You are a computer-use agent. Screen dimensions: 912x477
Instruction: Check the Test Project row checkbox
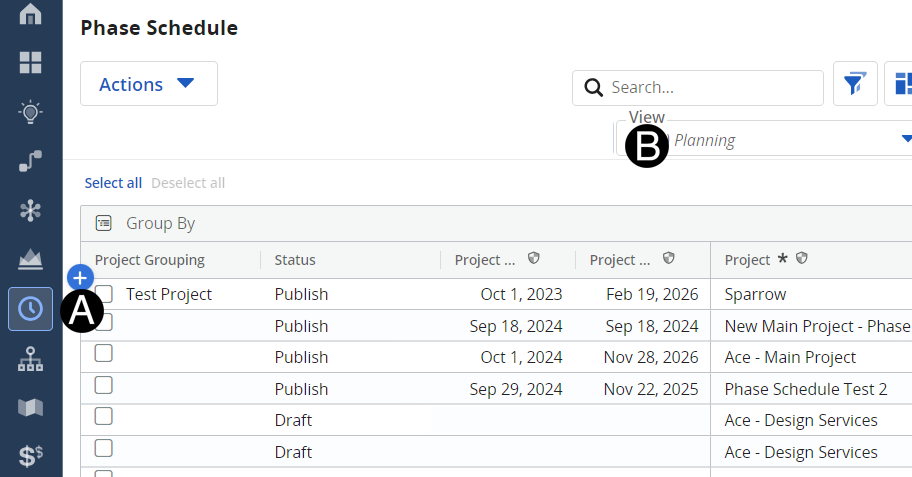[x=104, y=293]
